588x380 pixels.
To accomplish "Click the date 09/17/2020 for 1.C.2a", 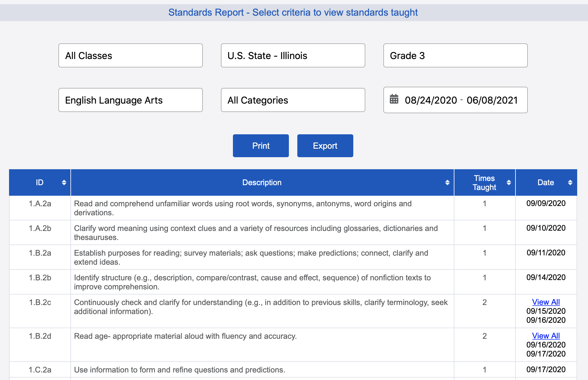I will tap(546, 369).
